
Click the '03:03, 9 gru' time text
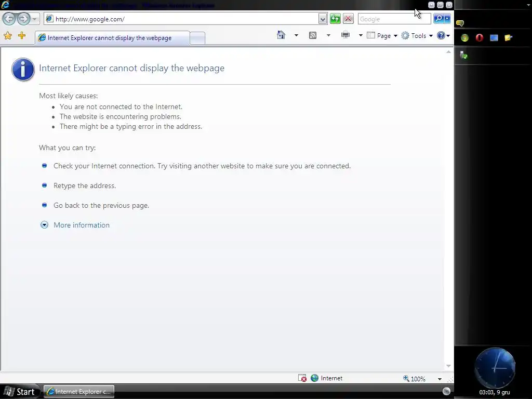[495, 392]
